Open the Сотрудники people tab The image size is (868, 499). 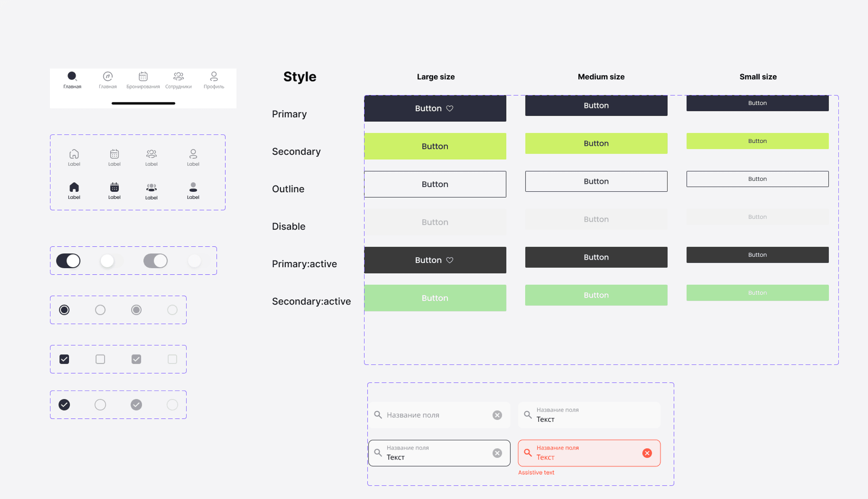178,77
